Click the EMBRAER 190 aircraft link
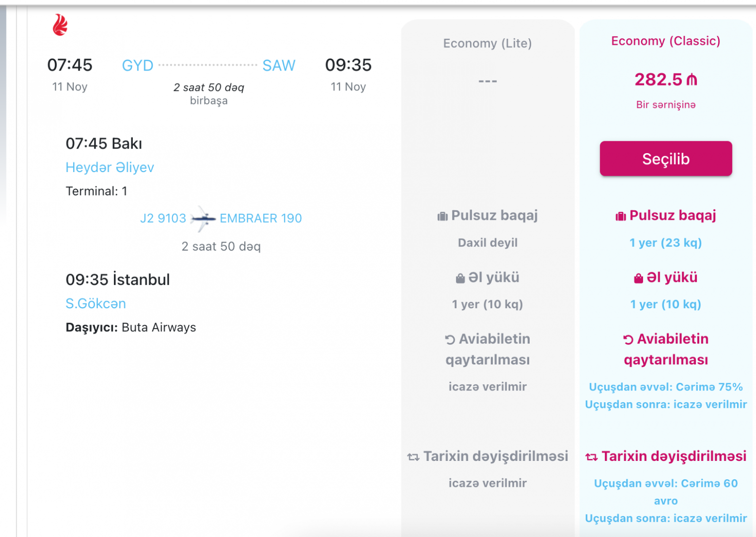 click(261, 218)
